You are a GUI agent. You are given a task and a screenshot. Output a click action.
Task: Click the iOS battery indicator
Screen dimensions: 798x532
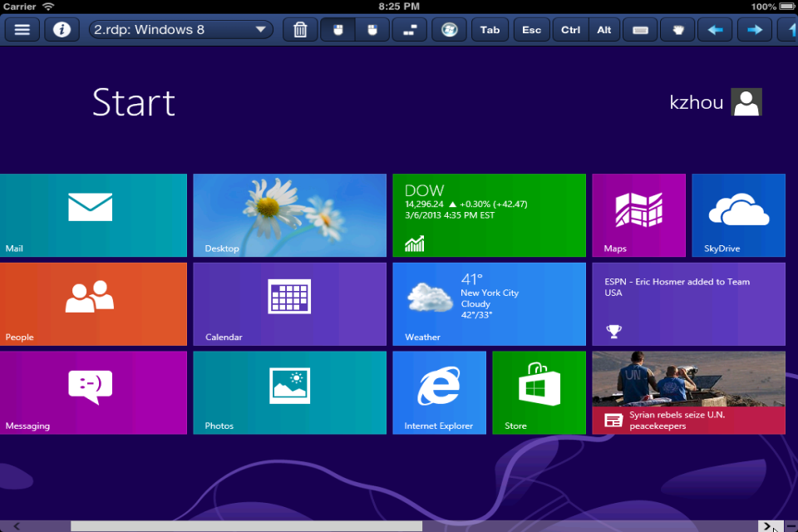787,7
